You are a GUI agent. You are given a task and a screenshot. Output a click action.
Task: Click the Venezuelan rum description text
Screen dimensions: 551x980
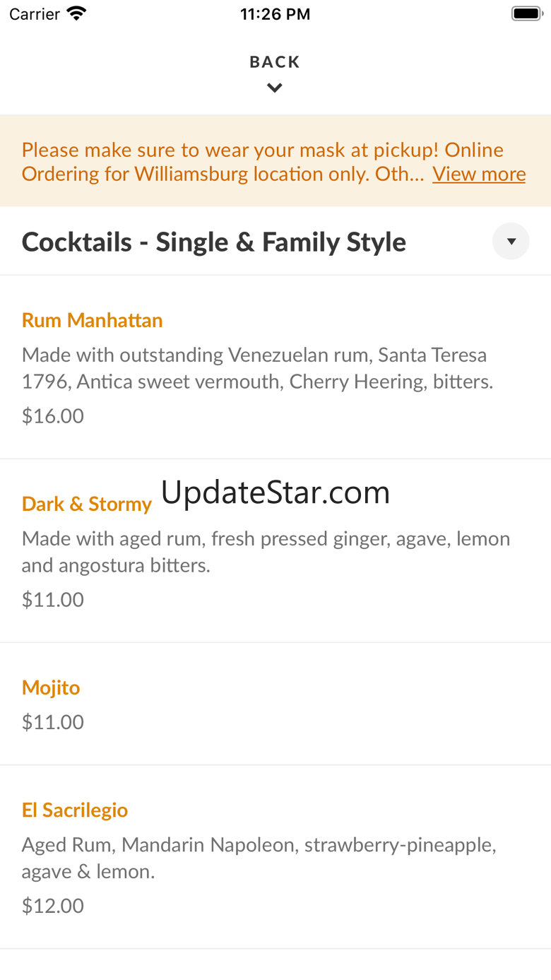click(257, 368)
